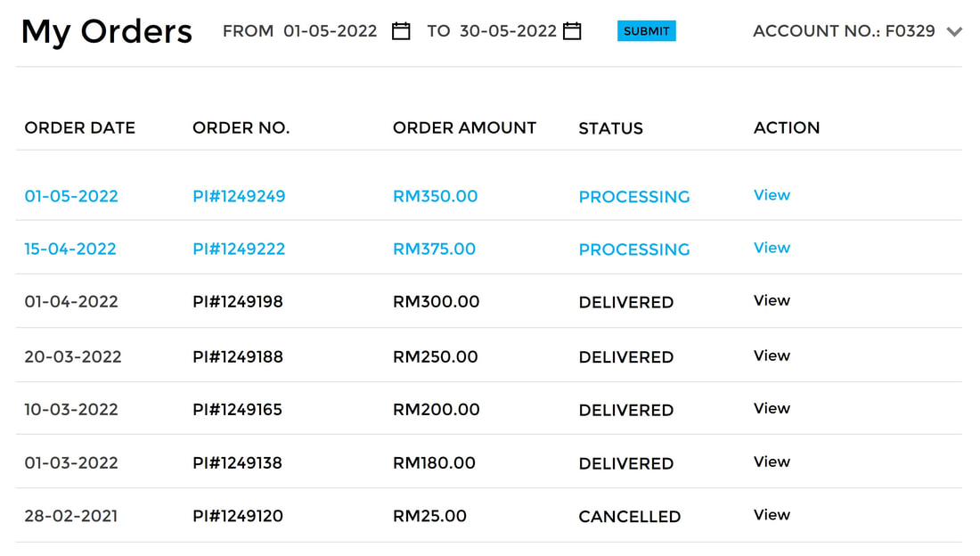The image size is (980, 556).
Task: Click View on order PI#1249188
Action: tap(772, 356)
